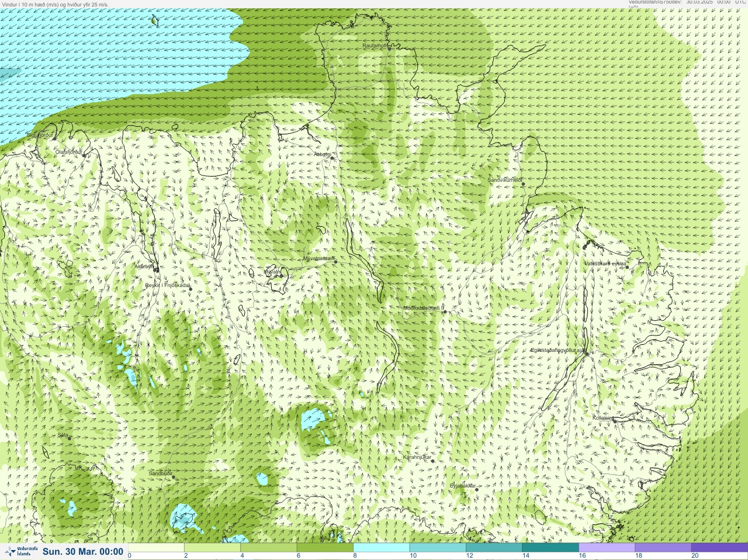This screenshot has height=560, width=748.
Task: Click the legend tick label 8
Action: click(x=355, y=556)
